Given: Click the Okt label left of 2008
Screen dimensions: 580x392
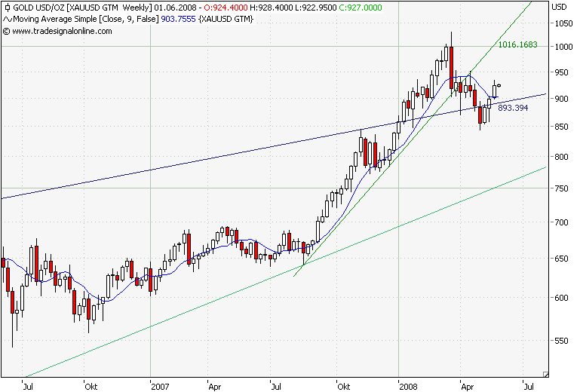Looking at the screenshot, I should [344, 387].
